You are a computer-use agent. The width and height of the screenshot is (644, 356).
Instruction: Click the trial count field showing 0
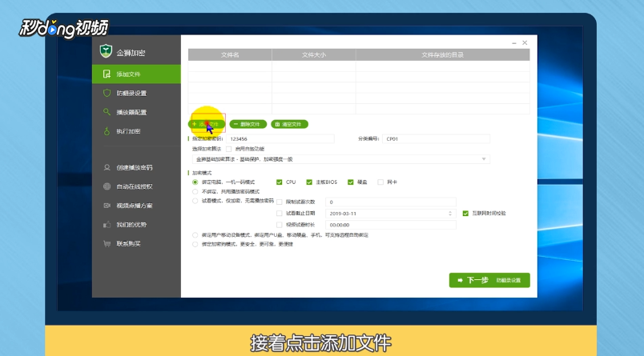391,202
